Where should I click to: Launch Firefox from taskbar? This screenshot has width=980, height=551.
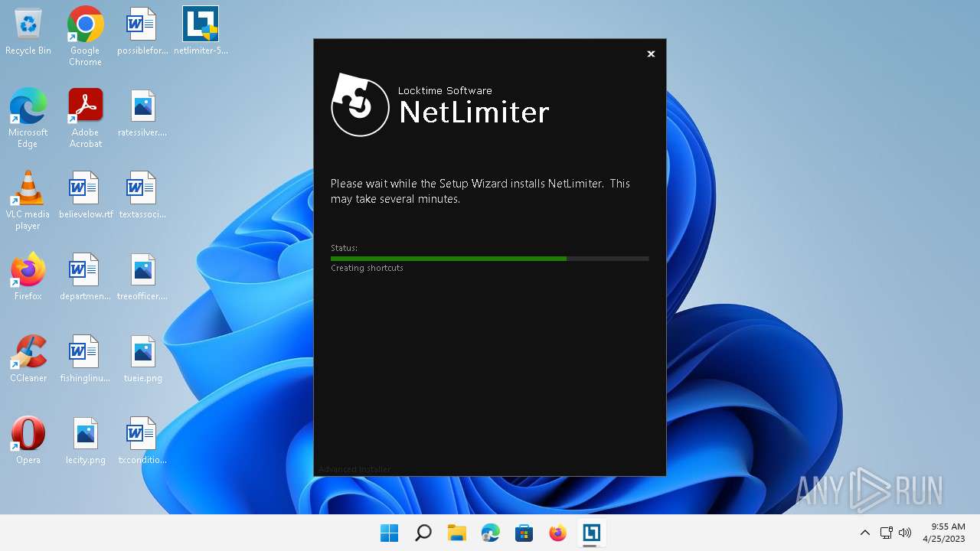558,533
